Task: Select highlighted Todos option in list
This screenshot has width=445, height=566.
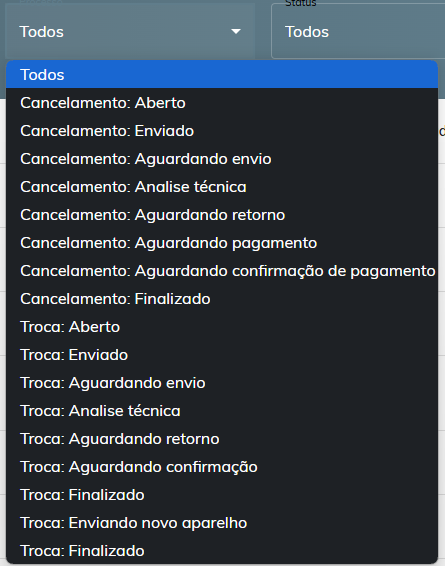Action: (x=222, y=75)
